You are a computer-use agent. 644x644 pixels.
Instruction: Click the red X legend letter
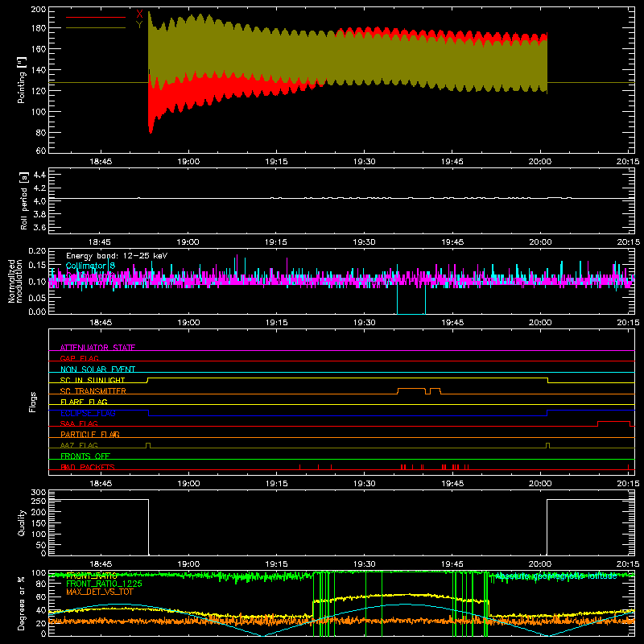point(139,14)
